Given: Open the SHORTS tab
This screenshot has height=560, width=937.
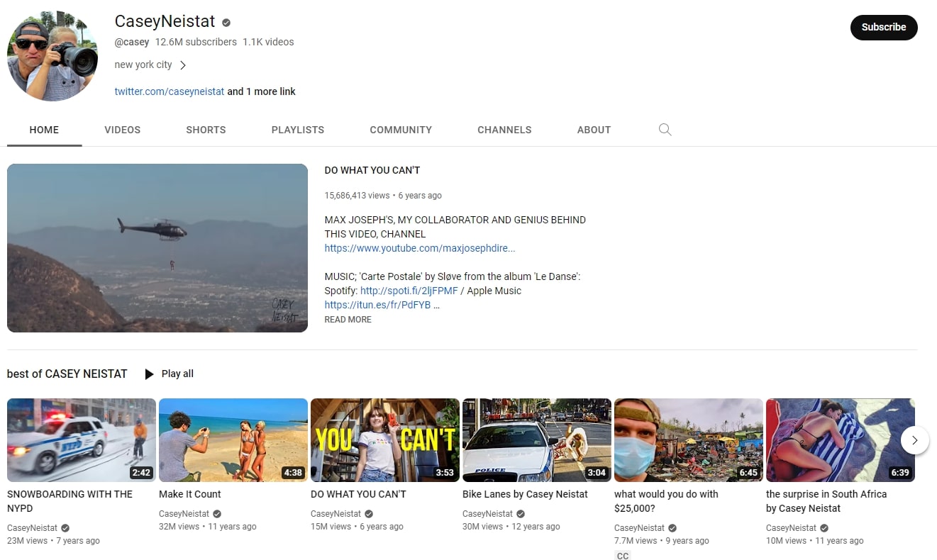Looking at the screenshot, I should (x=206, y=130).
